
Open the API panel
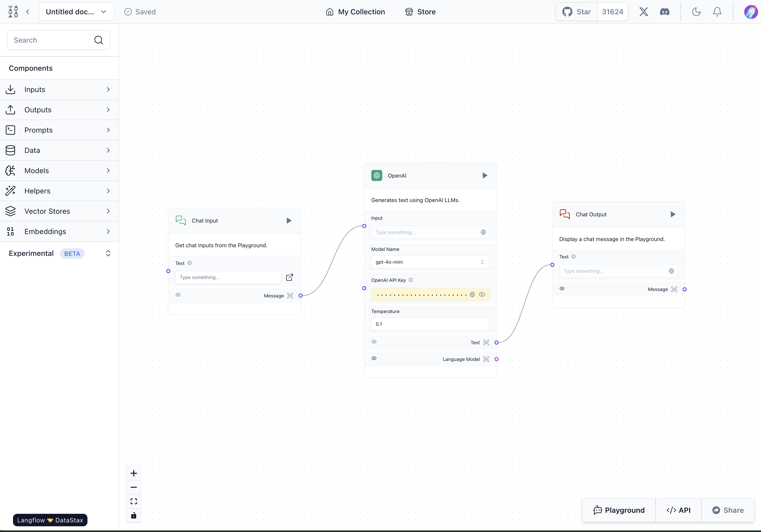[678, 510]
